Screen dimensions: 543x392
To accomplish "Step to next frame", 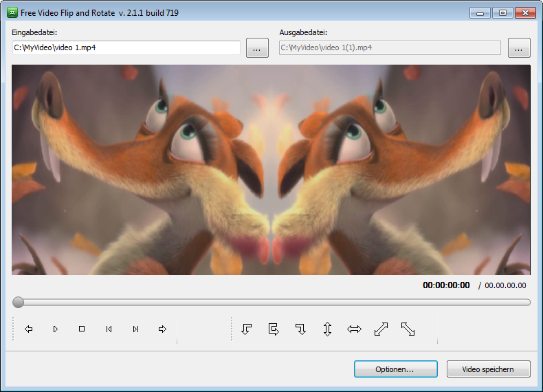I will [x=135, y=329].
